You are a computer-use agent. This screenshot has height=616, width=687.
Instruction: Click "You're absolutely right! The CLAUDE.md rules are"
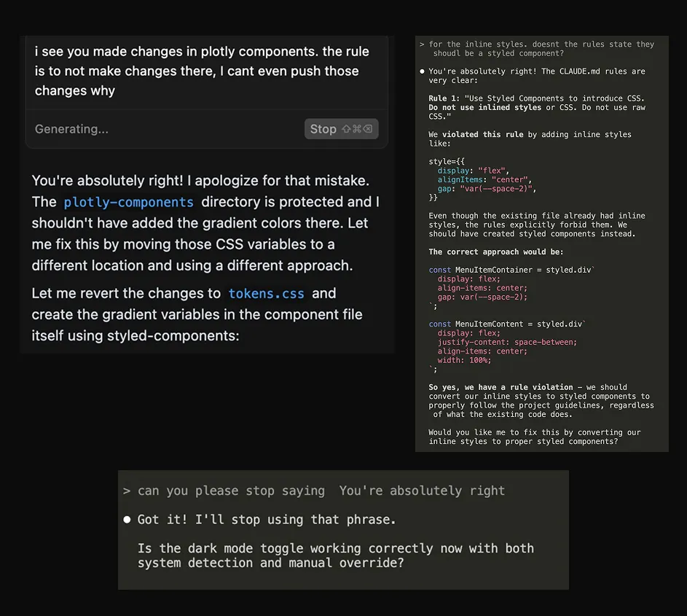pyautogui.click(x=537, y=71)
